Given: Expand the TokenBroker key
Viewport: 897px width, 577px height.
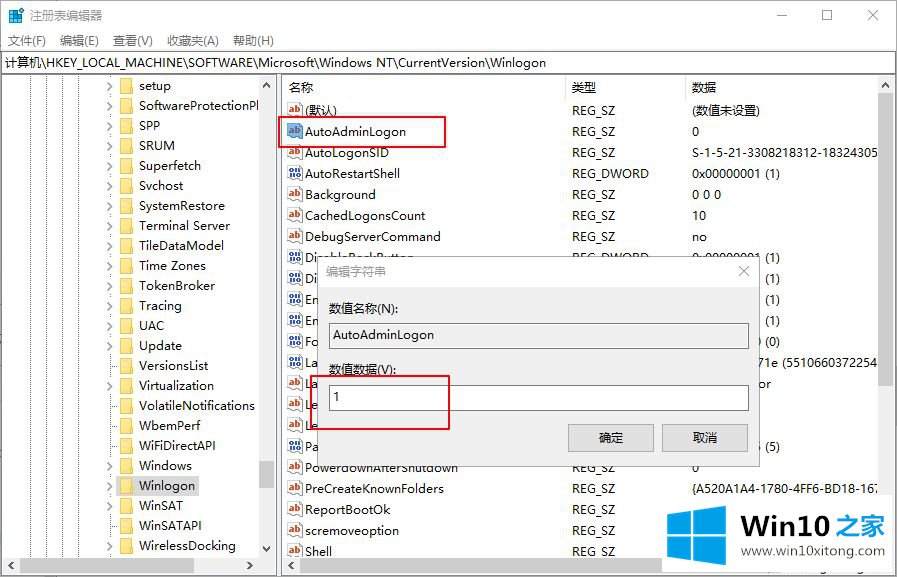Looking at the screenshot, I should [x=109, y=286].
